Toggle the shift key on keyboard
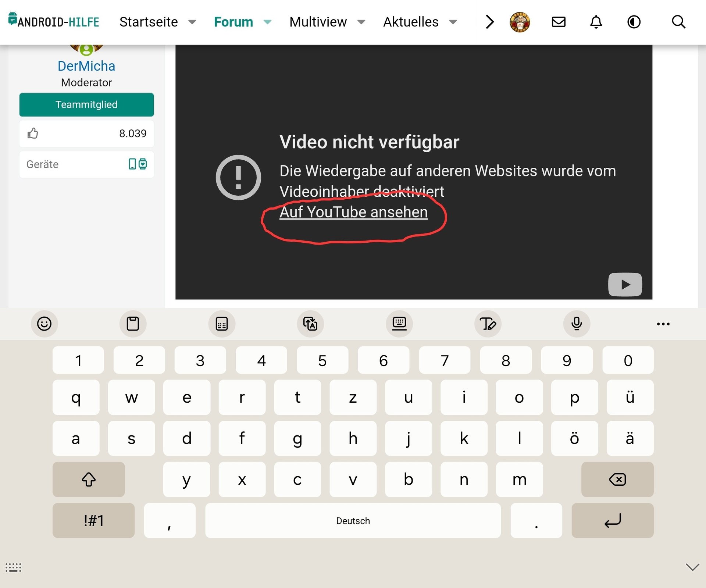This screenshot has width=706, height=588. (89, 480)
